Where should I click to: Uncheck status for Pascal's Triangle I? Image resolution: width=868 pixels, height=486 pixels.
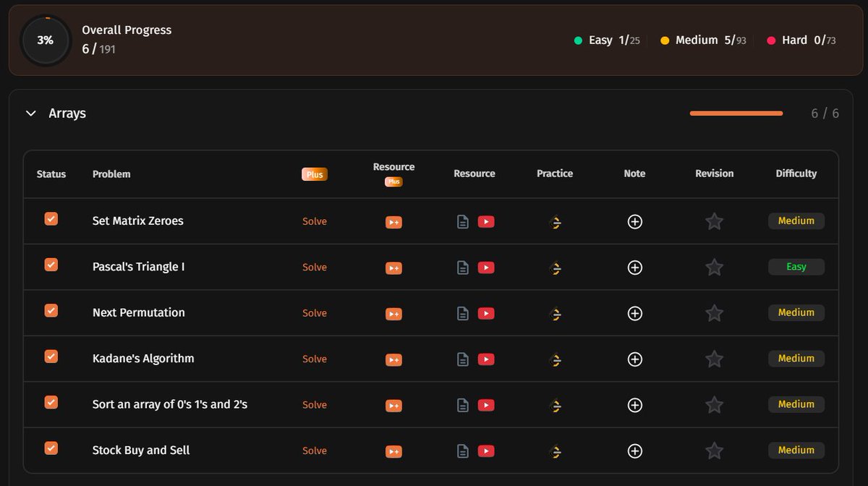tap(51, 265)
